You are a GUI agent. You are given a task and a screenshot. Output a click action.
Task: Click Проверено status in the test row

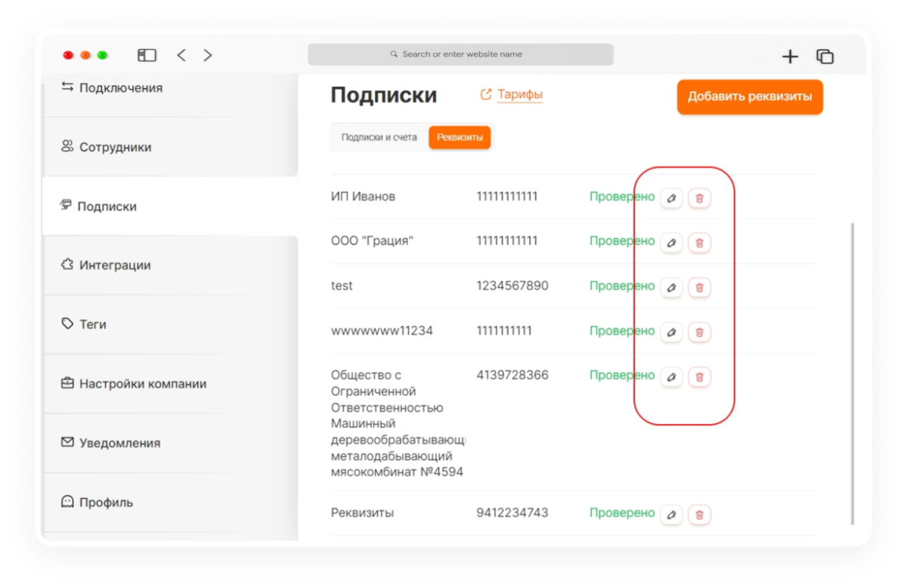tap(622, 286)
